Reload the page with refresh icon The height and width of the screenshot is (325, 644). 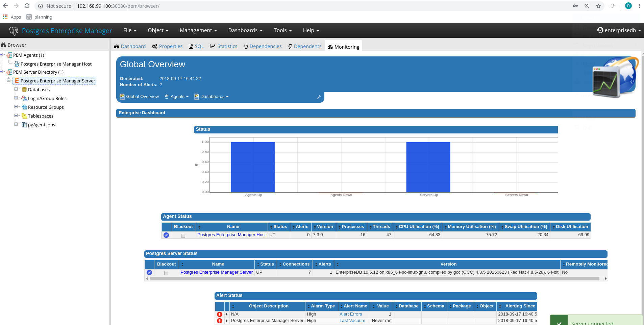click(x=27, y=6)
